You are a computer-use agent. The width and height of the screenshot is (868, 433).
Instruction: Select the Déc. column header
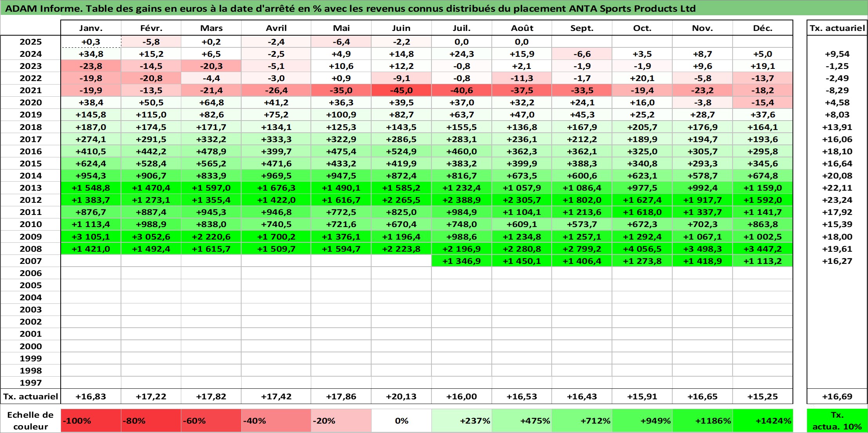pyautogui.click(x=763, y=28)
